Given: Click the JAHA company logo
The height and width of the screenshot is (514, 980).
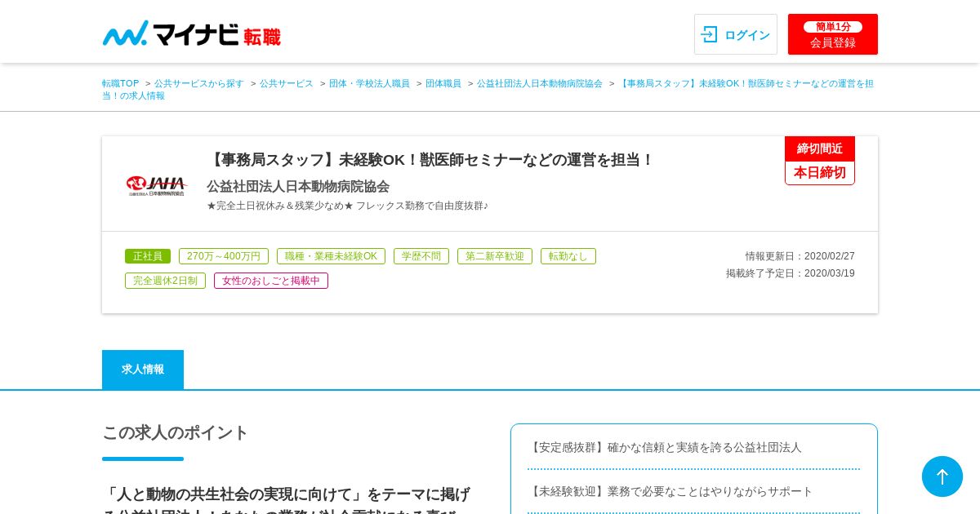Looking at the screenshot, I should click(156, 186).
